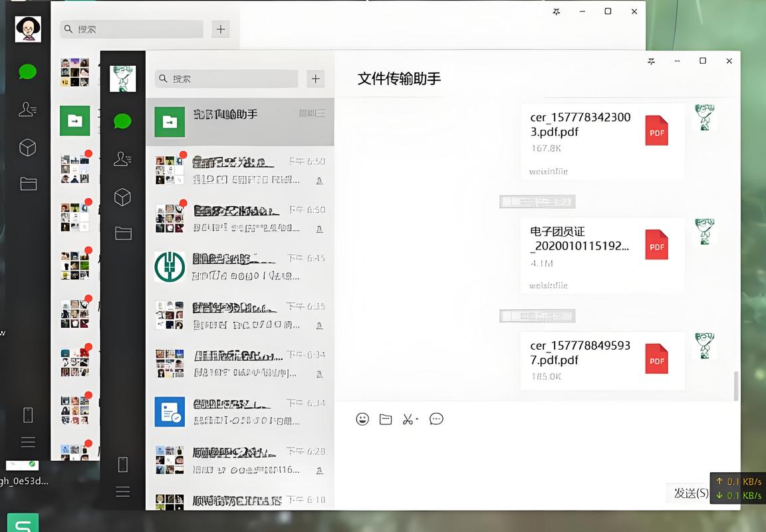The image size is (766, 532).
Task: Click PDF icon of cer_1577783423003 file
Action: (x=656, y=130)
